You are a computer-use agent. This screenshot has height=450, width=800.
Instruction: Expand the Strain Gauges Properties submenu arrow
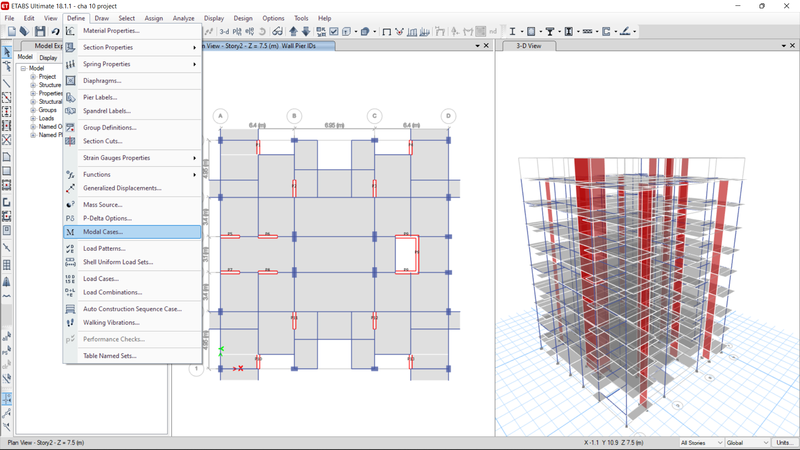[194, 158]
